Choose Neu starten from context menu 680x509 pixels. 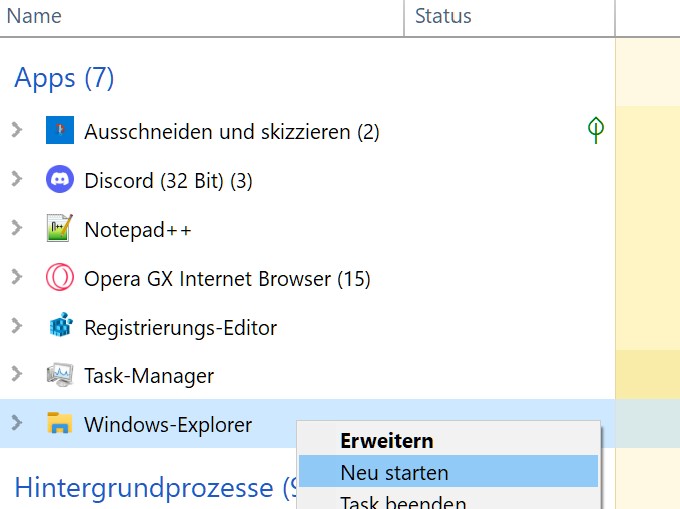394,472
